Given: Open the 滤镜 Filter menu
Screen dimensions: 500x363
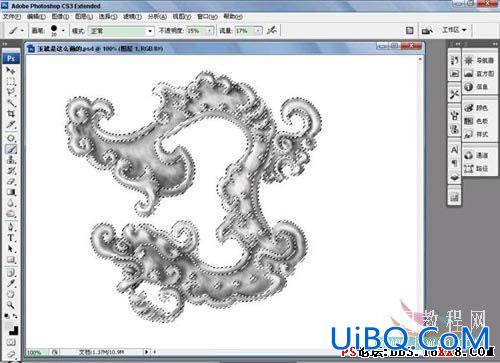Looking at the screenshot, I should click(x=132, y=16).
